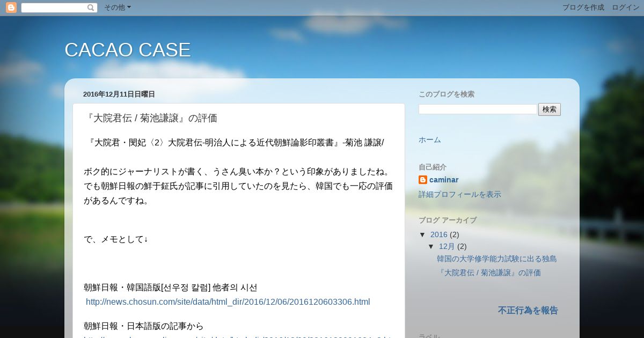Open the news.chosun.com article URL link
The height and width of the screenshot is (338, 644).
[228, 302]
